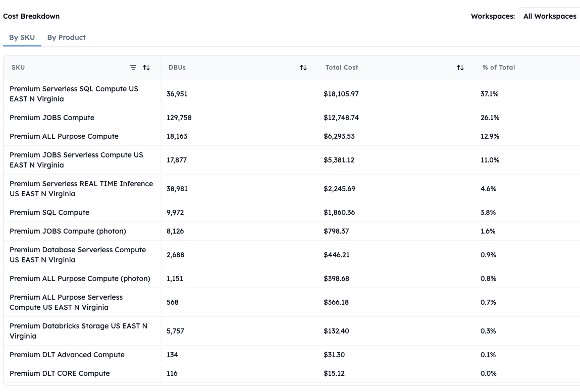Click the 568 DBUs value
Viewport: 580px width, 392px height.
[172, 302]
